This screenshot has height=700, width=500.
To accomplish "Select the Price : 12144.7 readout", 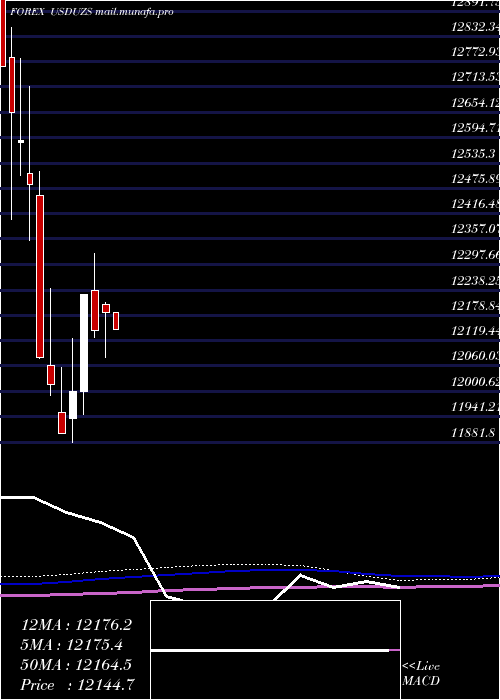I will pos(78,685).
